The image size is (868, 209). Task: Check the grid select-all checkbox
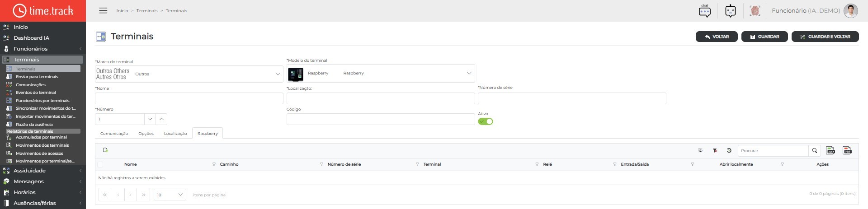pyautogui.click(x=100, y=164)
